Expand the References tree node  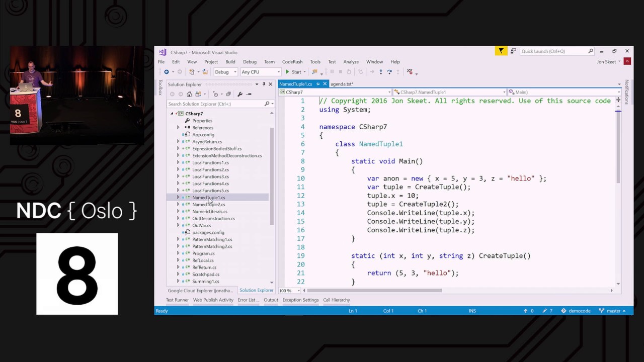(x=178, y=128)
